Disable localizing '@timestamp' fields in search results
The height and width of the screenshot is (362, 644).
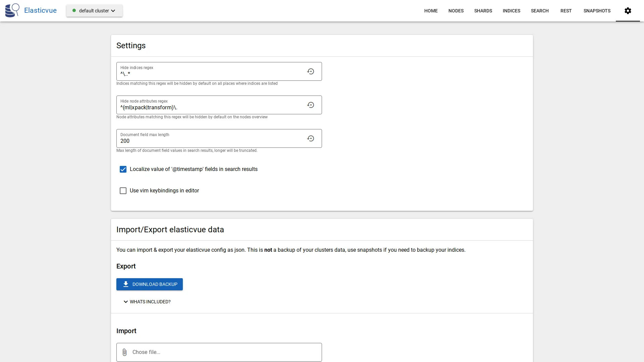click(x=123, y=169)
